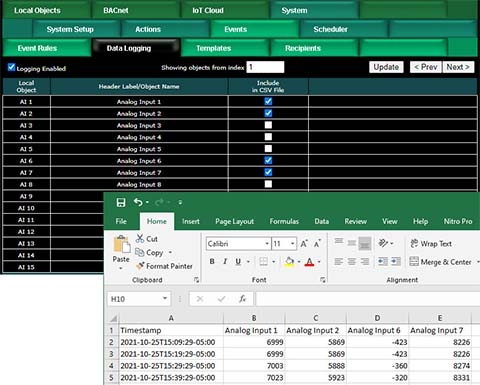This screenshot has width=480, height=385.
Task: Align text left in the cell
Action: click(339, 262)
